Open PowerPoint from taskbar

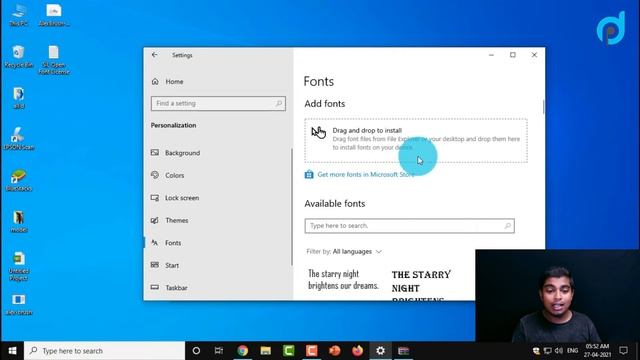(x=335, y=351)
